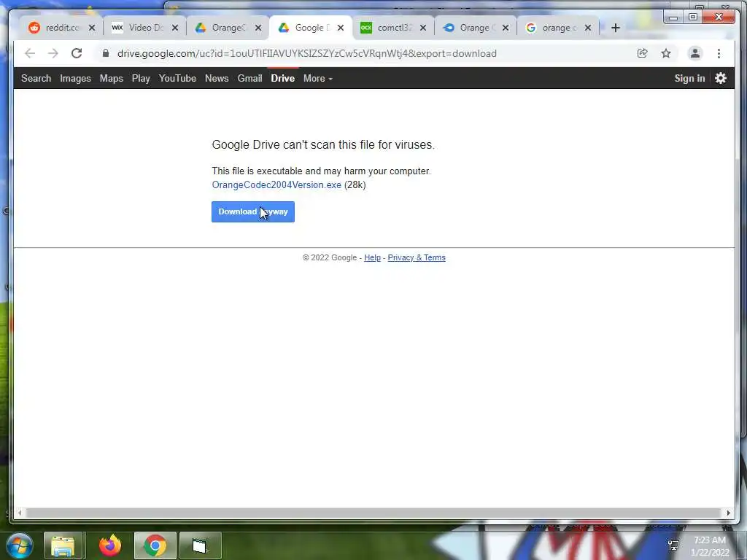Maximize the Chrome window
The width and height of the screenshot is (747, 560).
(693, 17)
